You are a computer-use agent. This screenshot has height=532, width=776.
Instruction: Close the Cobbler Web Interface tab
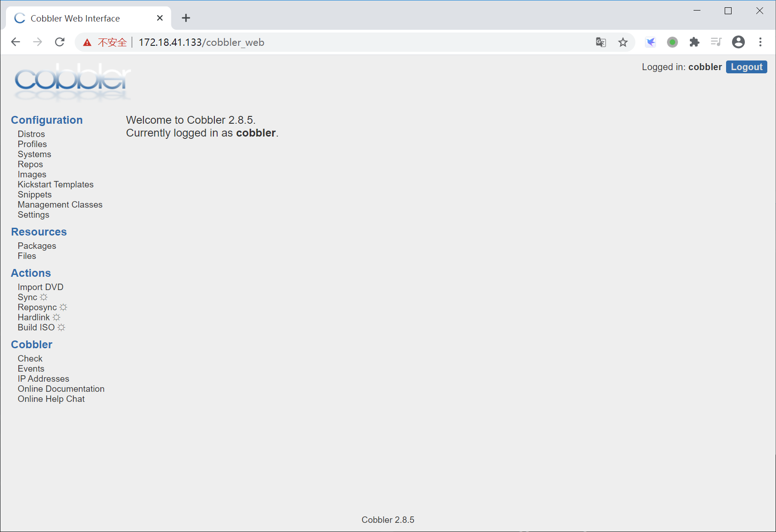(160, 18)
